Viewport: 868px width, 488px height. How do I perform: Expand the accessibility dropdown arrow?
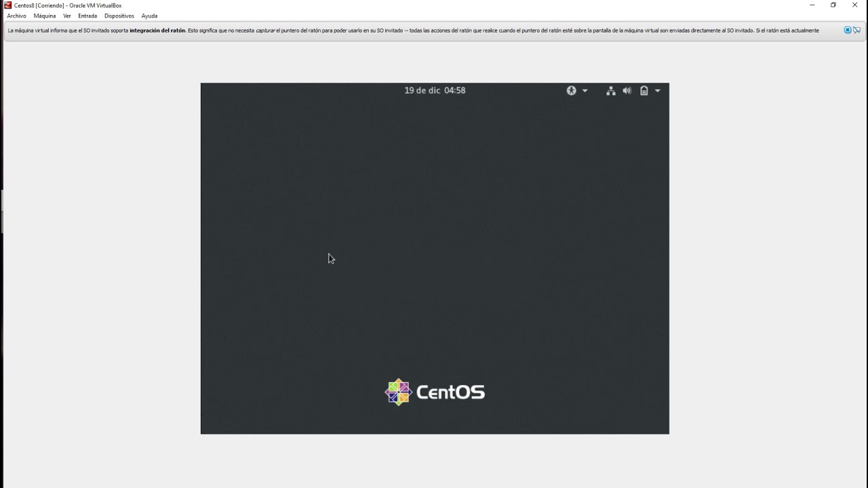(585, 91)
